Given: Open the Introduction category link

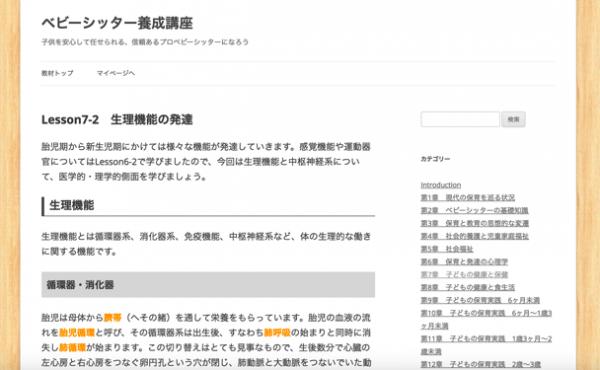Looking at the screenshot, I should (441, 185).
